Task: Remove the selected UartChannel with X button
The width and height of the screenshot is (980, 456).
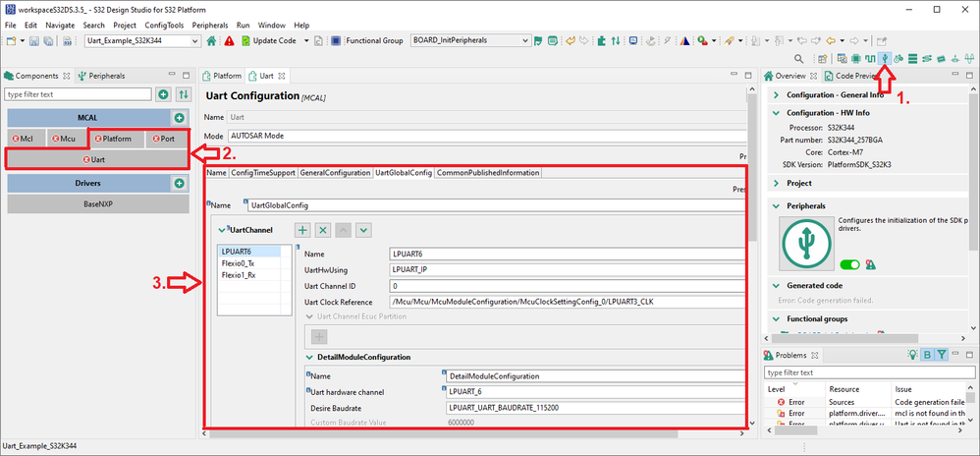Action: [x=322, y=230]
